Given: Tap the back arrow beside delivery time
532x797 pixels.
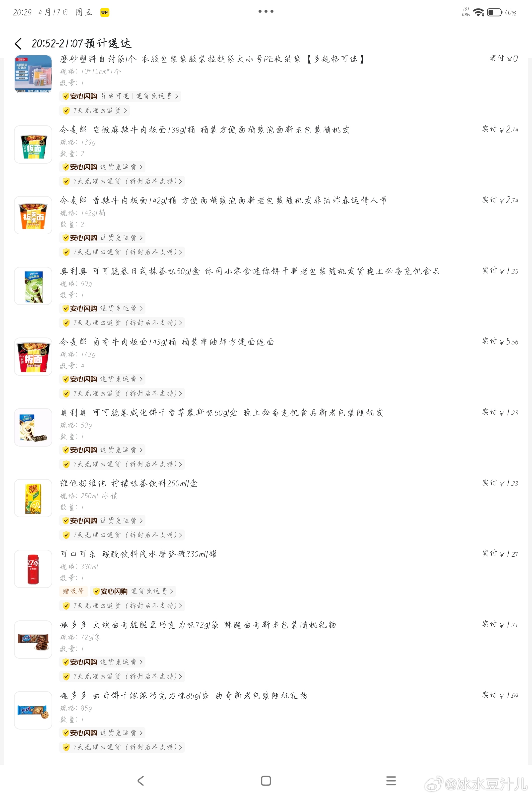Looking at the screenshot, I should coord(18,43).
